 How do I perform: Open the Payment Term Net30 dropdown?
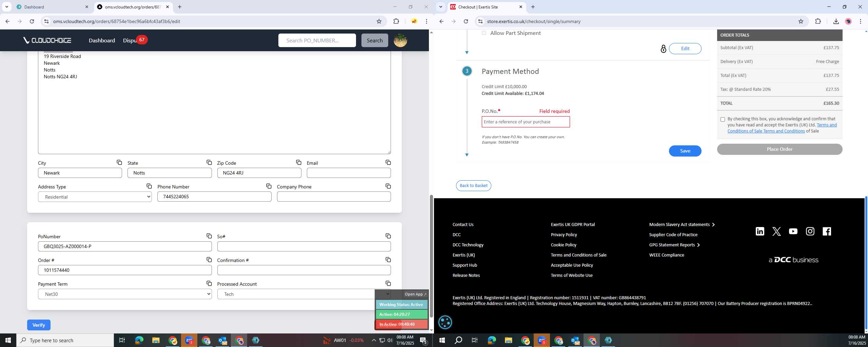(x=125, y=294)
